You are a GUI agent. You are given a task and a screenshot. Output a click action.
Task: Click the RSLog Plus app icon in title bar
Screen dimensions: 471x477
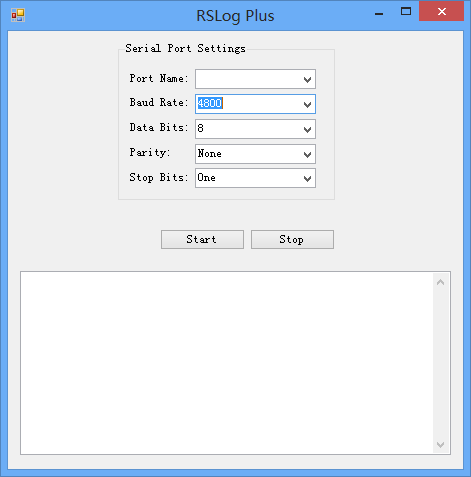[x=18, y=15]
